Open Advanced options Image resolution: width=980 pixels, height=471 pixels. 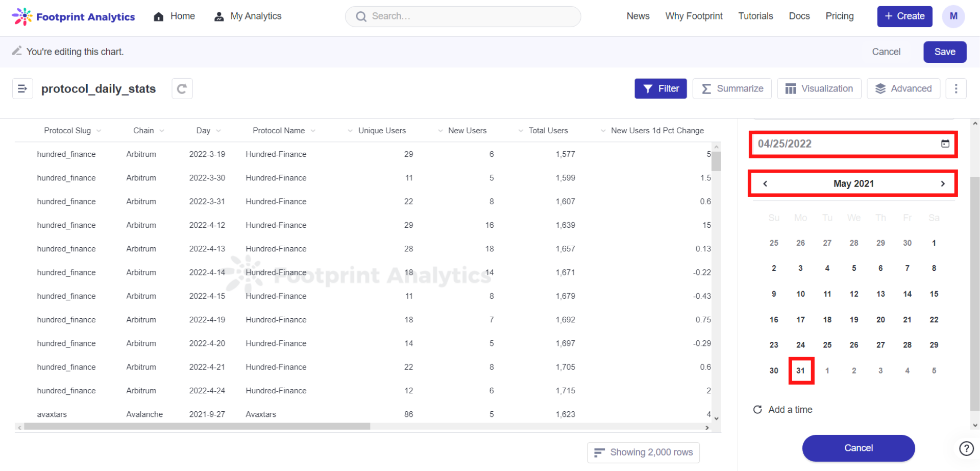coord(903,89)
